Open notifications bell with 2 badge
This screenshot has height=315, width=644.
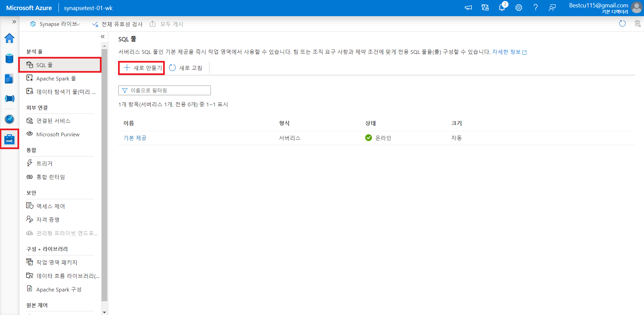[x=502, y=7]
